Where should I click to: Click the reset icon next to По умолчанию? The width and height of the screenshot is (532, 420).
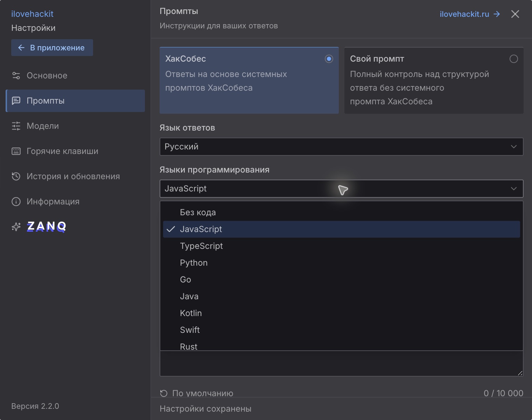pyautogui.click(x=163, y=393)
